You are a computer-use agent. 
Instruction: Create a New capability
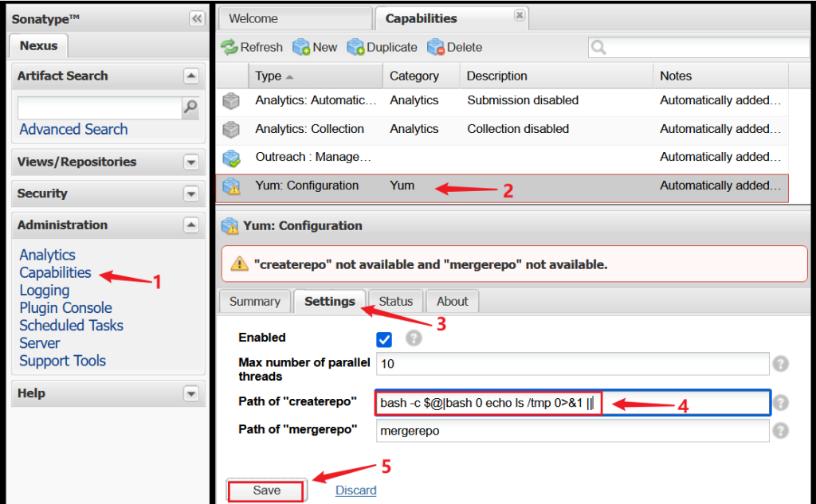coord(315,47)
